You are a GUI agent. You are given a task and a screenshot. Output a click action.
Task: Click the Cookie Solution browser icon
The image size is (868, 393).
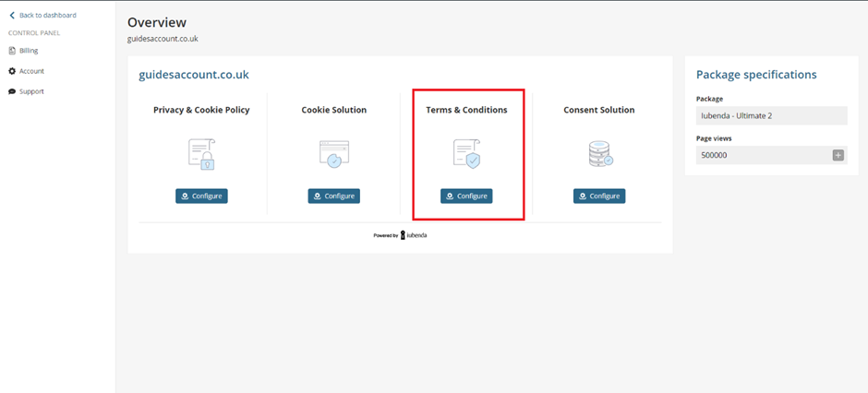[x=333, y=154]
